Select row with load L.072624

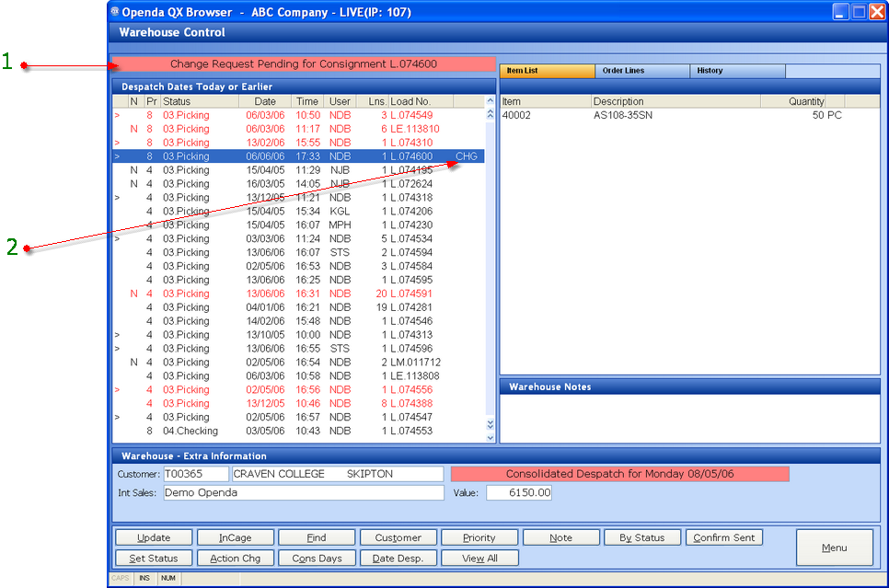click(x=299, y=184)
